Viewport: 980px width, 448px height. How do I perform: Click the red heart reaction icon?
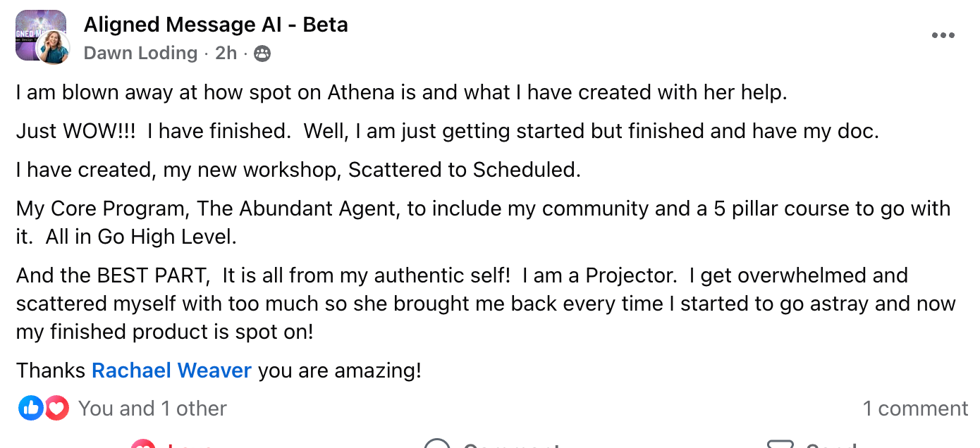56,409
